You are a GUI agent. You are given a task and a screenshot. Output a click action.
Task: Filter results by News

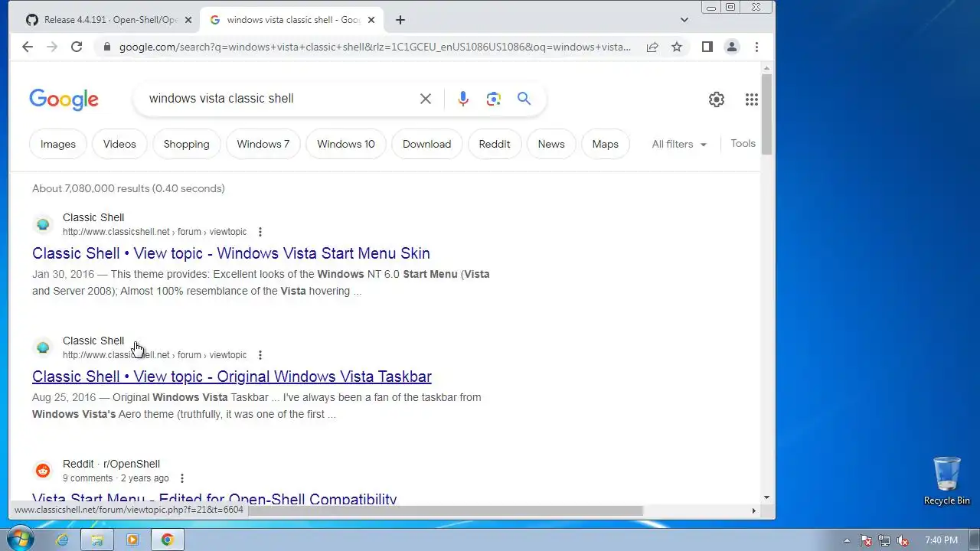coord(551,144)
